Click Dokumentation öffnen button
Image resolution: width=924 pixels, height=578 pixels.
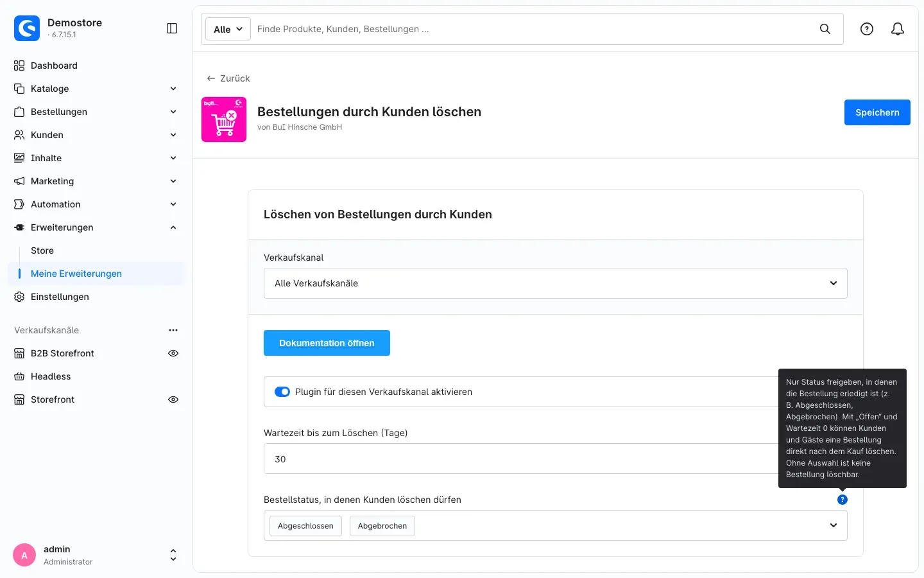(x=327, y=343)
